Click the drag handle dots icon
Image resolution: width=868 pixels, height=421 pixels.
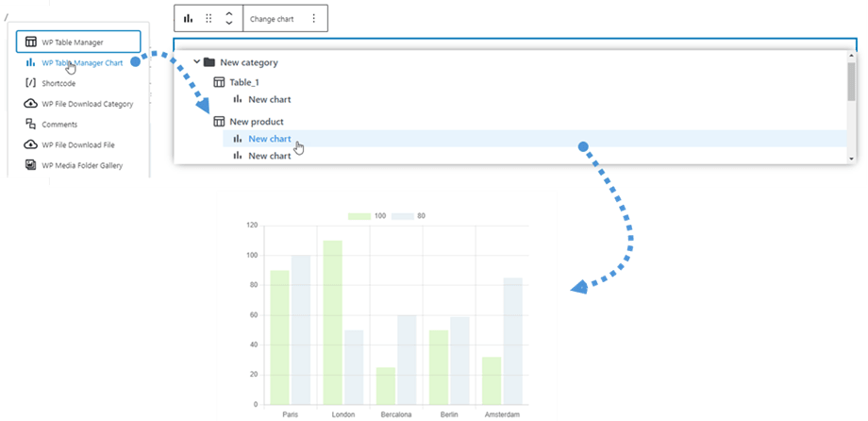tap(209, 19)
